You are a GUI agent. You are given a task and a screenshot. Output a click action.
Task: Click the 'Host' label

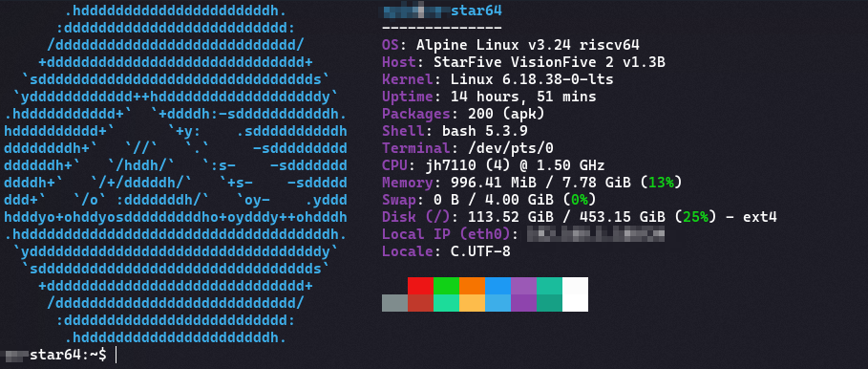(x=398, y=62)
